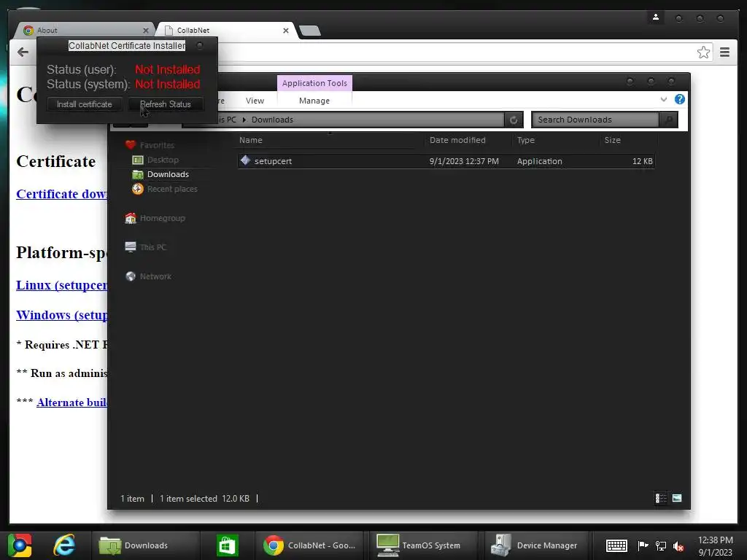Viewport: 747px width, 560px height.
Task: Click the Windows (setupcert) link
Action: tap(62, 315)
